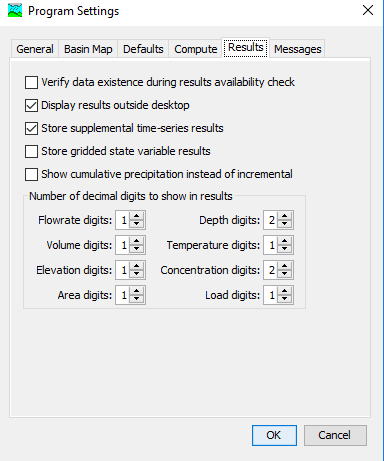Switch to the General tab
Viewport: 384px width, 461px height.
(35, 49)
